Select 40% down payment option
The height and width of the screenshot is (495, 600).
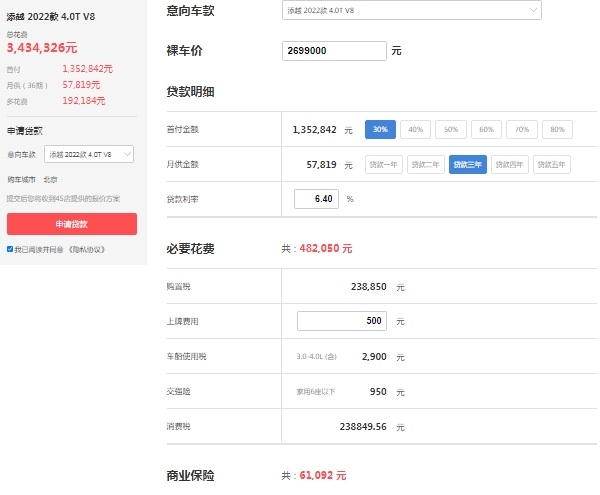[x=415, y=129]
